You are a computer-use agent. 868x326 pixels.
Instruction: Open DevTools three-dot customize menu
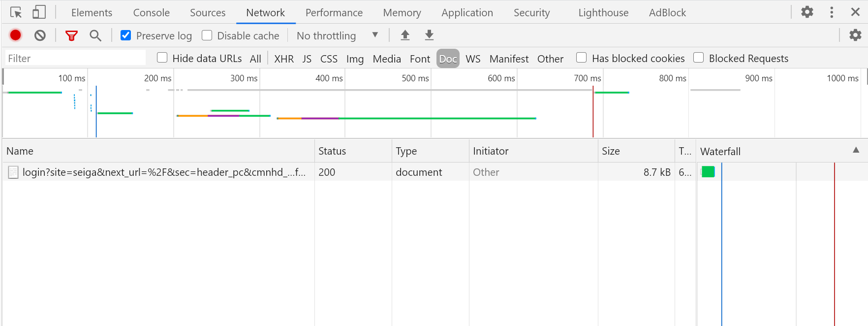click(x=832, y=12)
